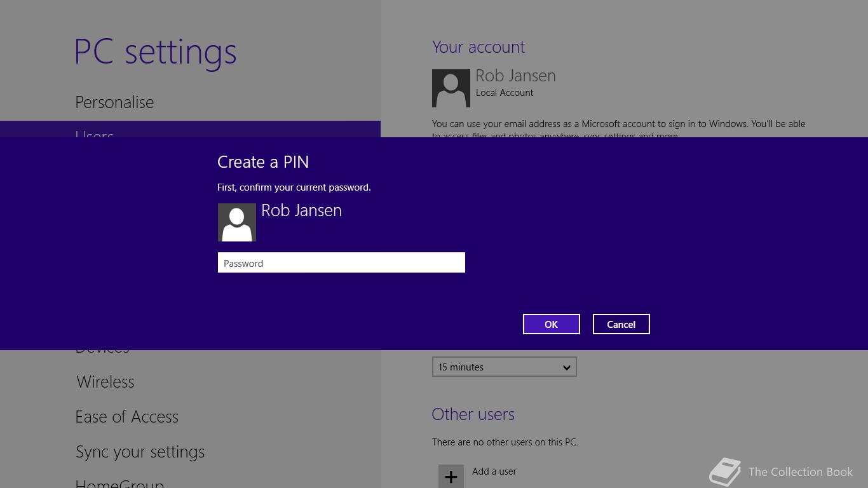Click 'There are no other users on this PC.'
868x488 pixels.
tap(505, 442)
